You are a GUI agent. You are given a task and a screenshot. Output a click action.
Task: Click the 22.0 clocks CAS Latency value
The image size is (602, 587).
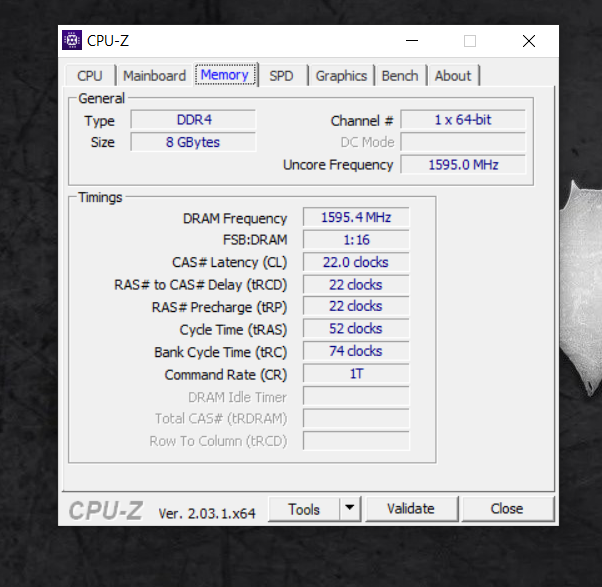coord(356,262)
